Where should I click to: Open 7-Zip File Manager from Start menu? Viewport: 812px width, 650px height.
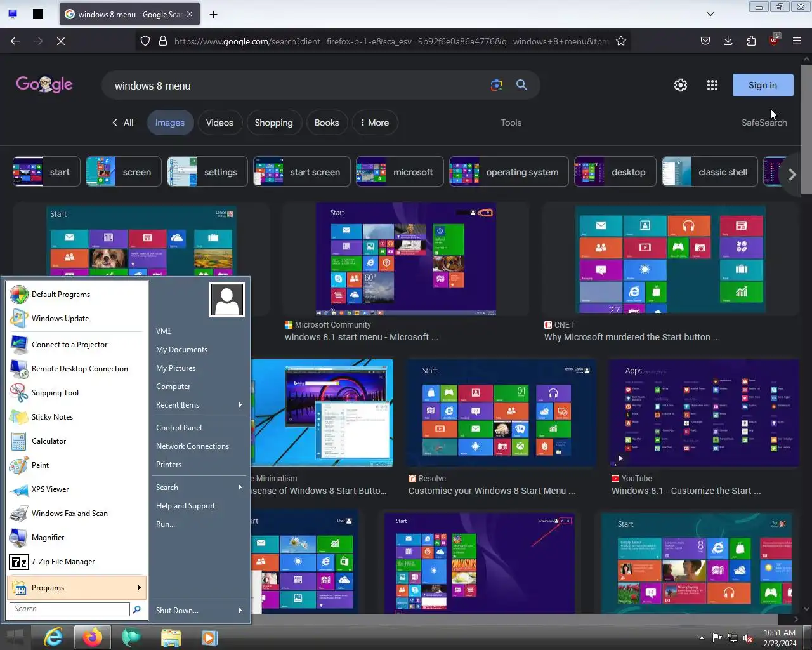(x=77, y=562)
